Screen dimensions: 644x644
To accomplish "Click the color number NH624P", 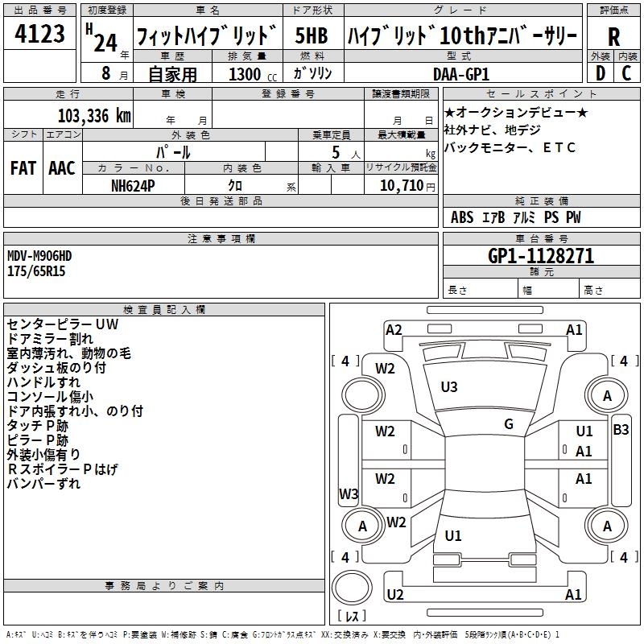I will click(x=134, y=185).
